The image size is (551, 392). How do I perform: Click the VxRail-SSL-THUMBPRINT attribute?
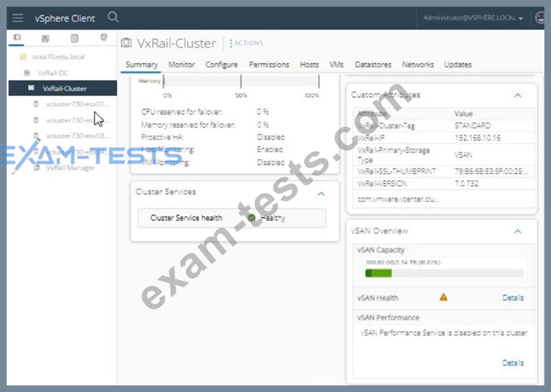[396, 171]
